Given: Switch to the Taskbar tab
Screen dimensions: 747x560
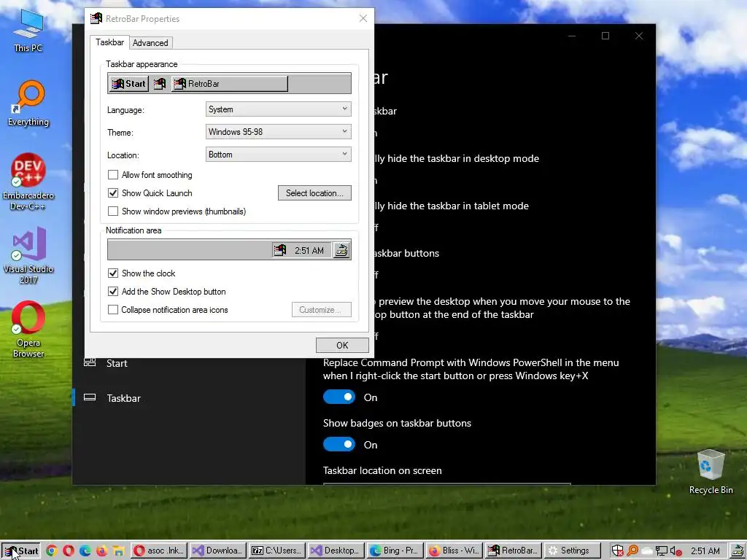Looking at the screenshot, I should click(x=109, y=42).
